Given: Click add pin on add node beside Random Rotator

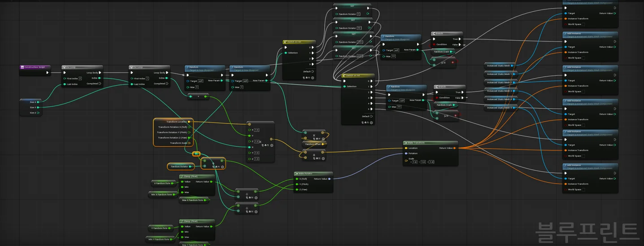Looking at the screenshot, I should pyautogui.click(x=222, y=167).
